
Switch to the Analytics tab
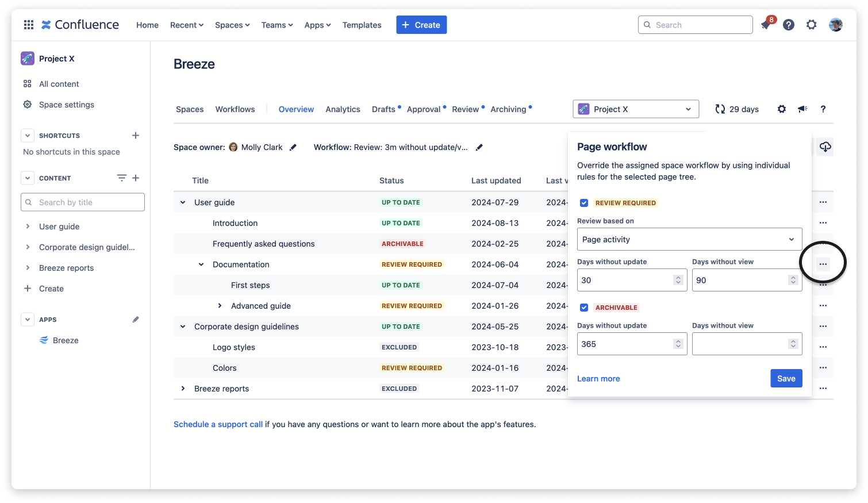343,109
